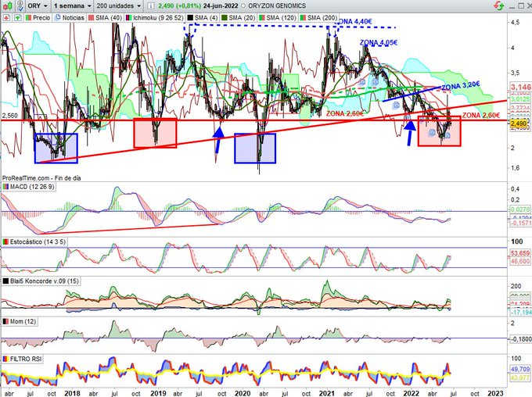
Task: Click the SMA (200) color icon
Action: (x=303, y=18)
